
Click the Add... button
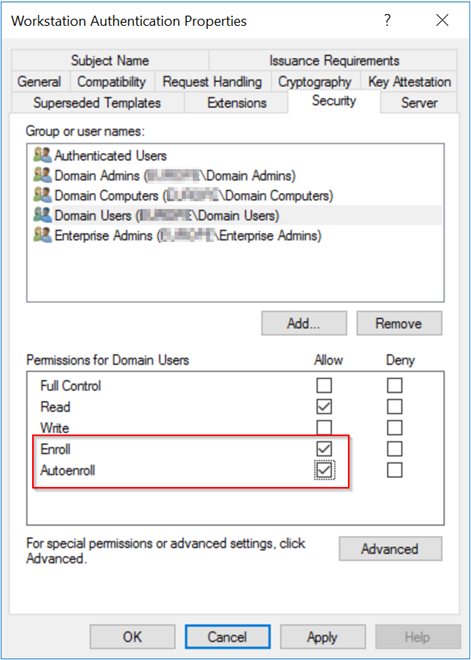(x=304, y=323)
